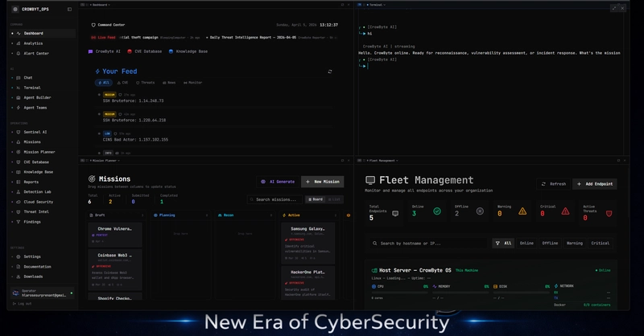The width and height of the screenshot is (644, 336).
Task: Open feed item SSH Bruteforce: 1.14.248.73
Action: (133, 101)
